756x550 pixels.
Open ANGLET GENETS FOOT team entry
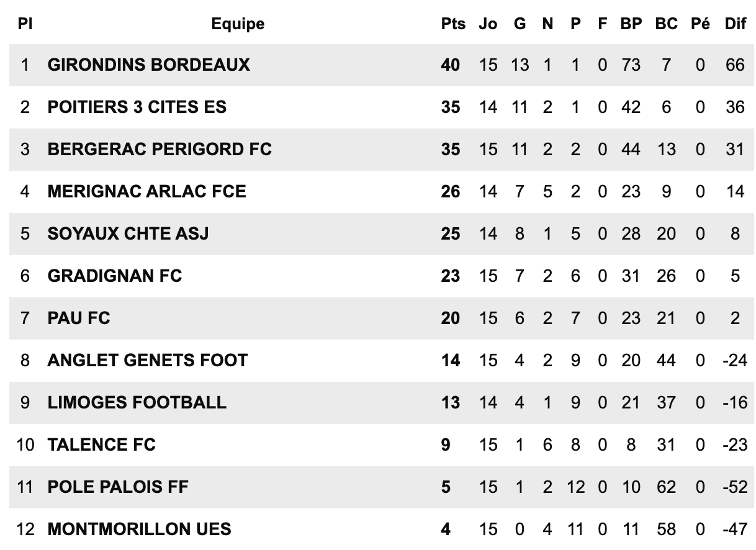148,360
